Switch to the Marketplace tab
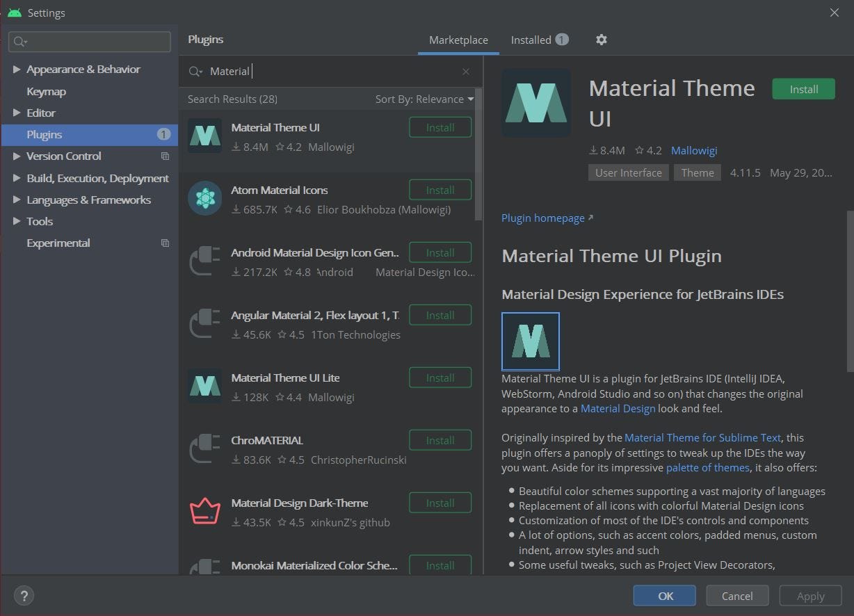Image resolution: width=854 pixels, height=616 pixels. [458, 40]
